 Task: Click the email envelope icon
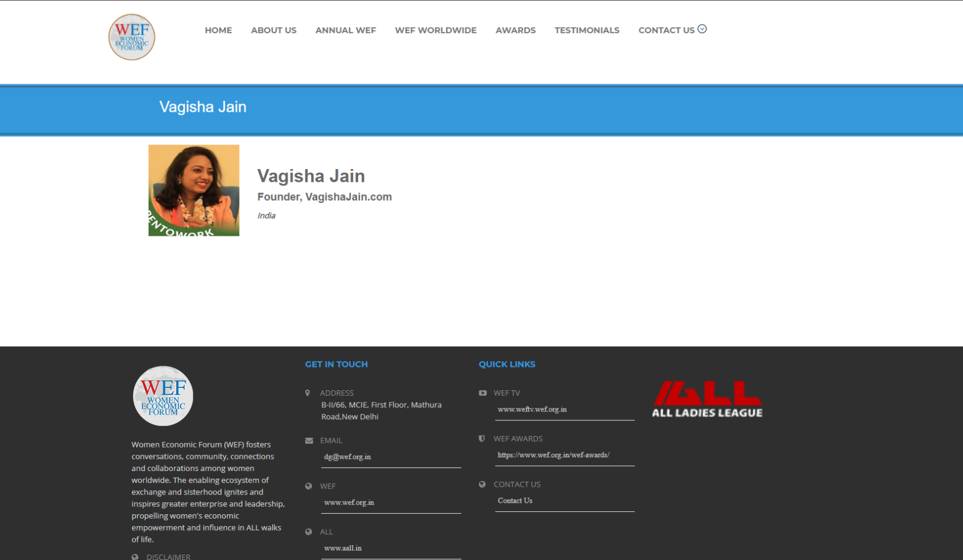coord(309,440)
